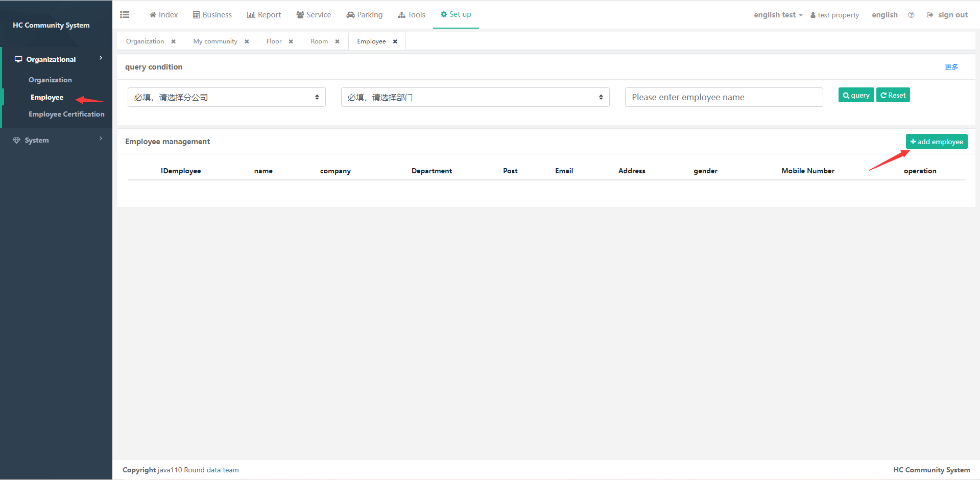Open the department selection dropdown

click(475, 97)
